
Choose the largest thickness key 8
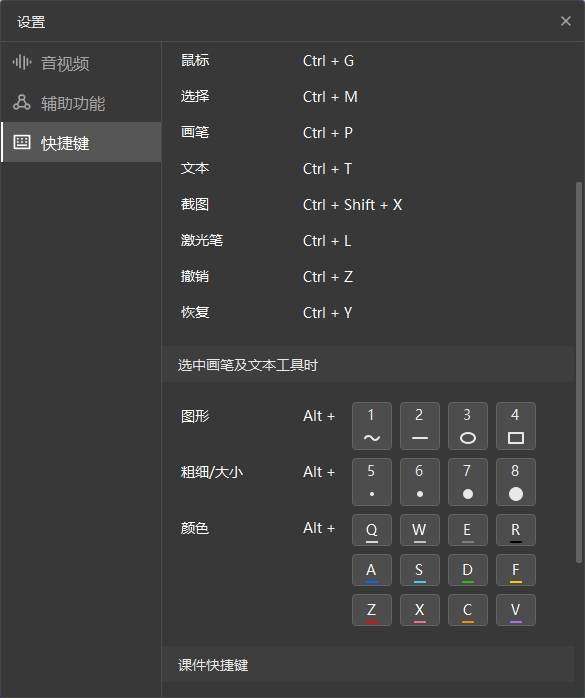(516, 482)
